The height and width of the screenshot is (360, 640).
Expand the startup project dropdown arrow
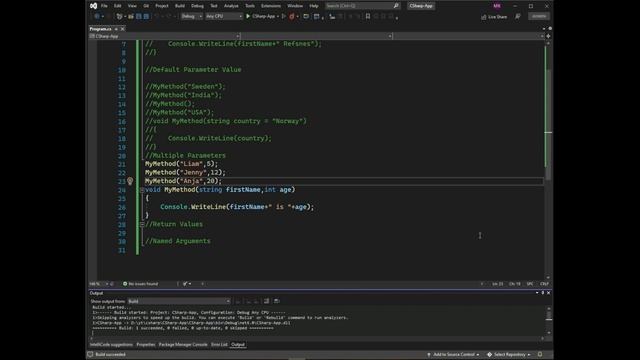(278, 16)
